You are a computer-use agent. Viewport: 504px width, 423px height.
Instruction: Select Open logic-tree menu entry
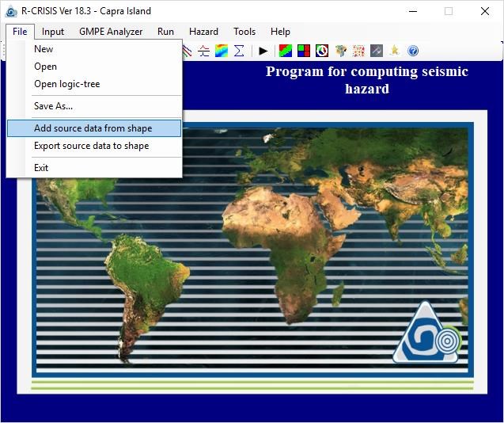(x=94, y=84)
